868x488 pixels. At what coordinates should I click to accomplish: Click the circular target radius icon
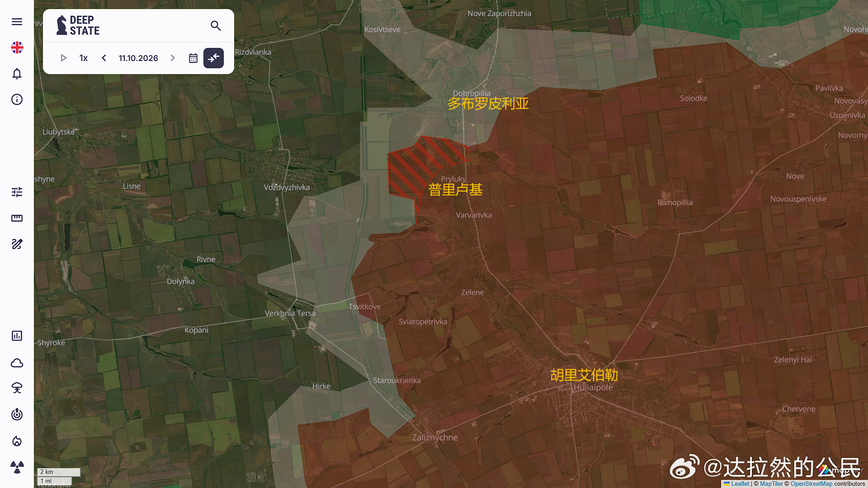17,414
